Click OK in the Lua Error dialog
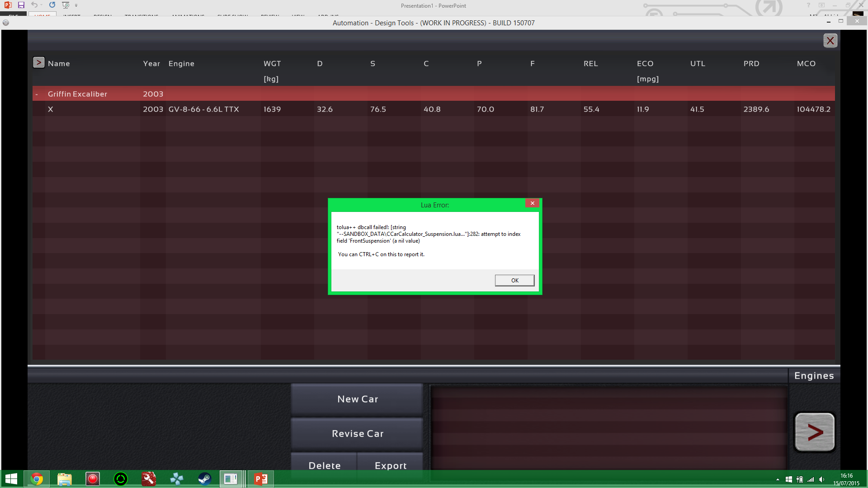 (x=514, y=281)
